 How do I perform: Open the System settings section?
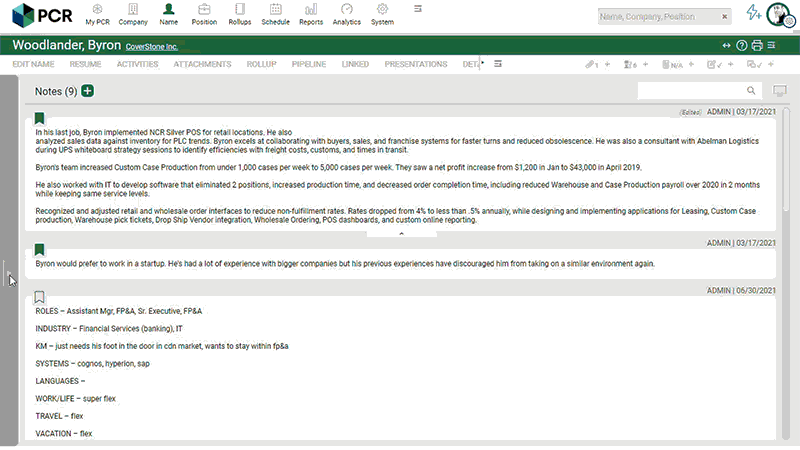click(382, 15)
